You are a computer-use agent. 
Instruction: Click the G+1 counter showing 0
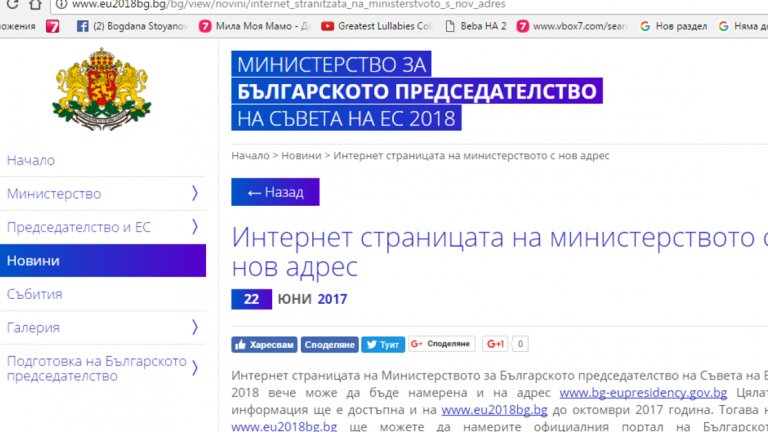coord(520,344)
